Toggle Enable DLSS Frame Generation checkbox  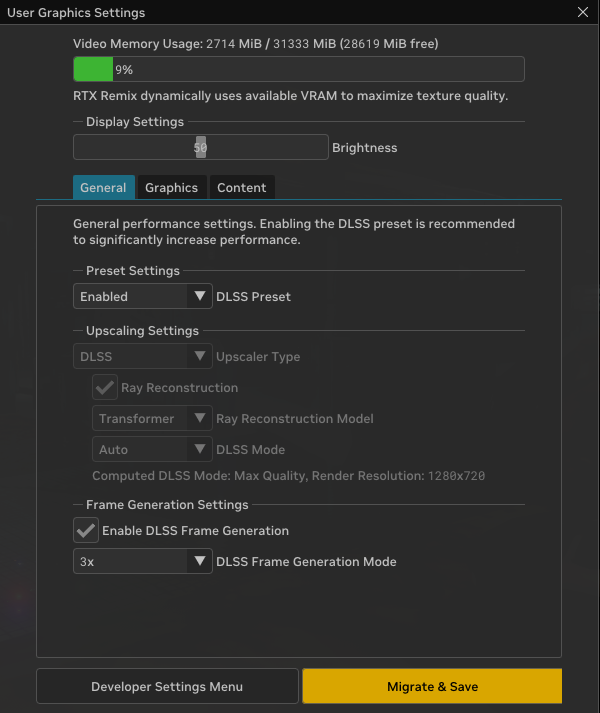(x=86, y=530)
